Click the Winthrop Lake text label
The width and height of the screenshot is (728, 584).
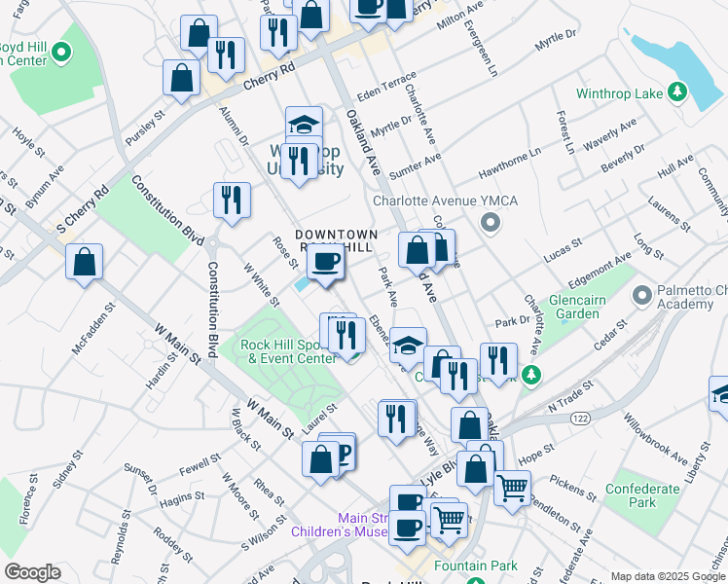point(619,93)
